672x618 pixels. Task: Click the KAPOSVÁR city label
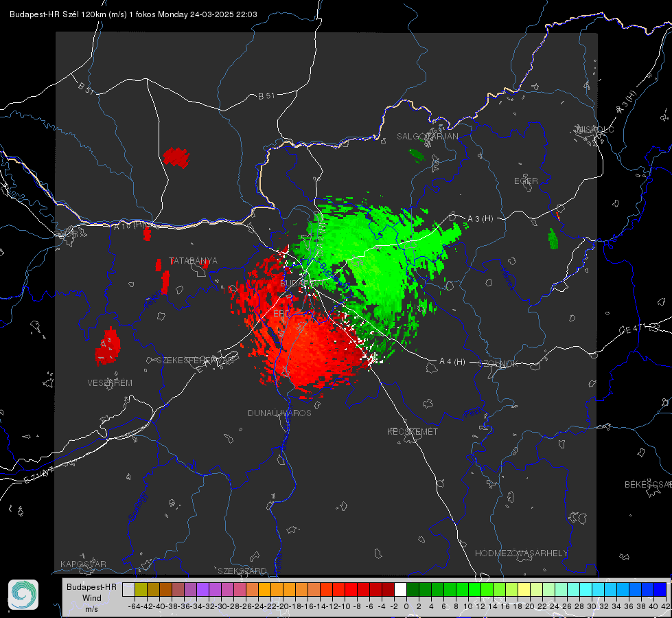coord(83,564)
